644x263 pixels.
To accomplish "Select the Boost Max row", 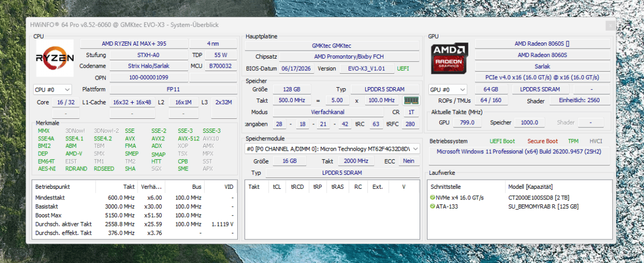I will click(x=134, y=215).
